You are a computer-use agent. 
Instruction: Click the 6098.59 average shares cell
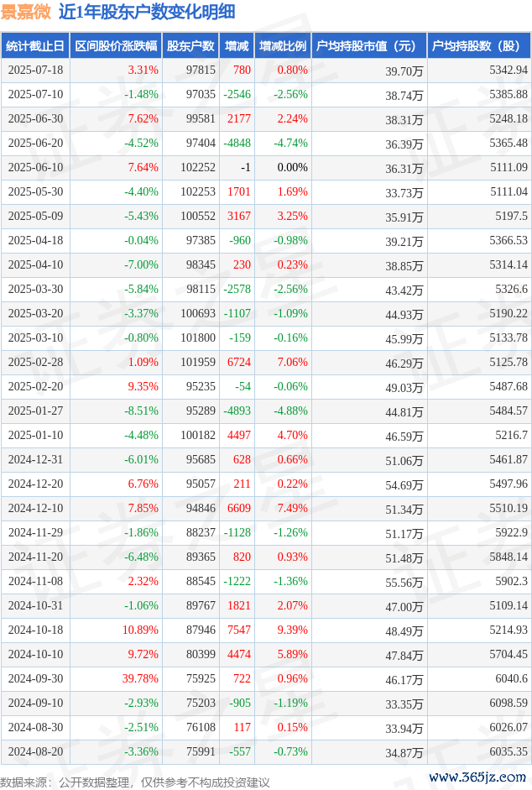509,703
